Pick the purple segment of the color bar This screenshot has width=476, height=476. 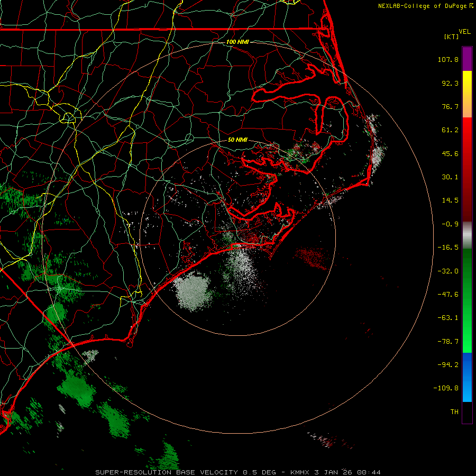point(467,59)
